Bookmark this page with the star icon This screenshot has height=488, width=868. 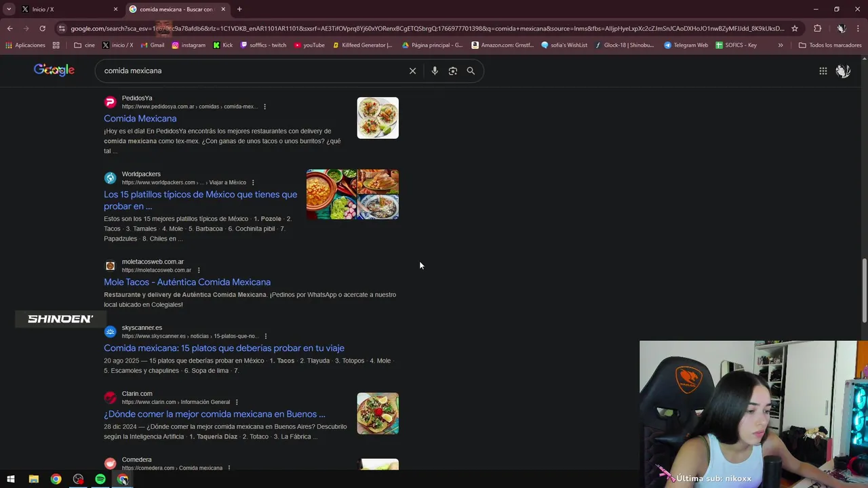[795, 28]
